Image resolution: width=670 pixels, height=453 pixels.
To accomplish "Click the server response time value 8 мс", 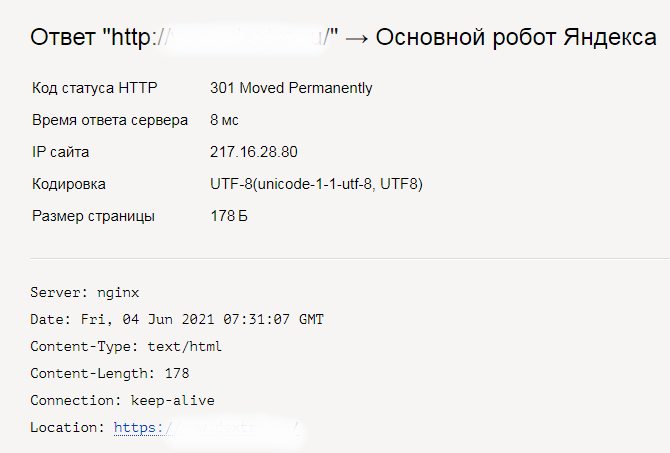I will click(224, 120).
